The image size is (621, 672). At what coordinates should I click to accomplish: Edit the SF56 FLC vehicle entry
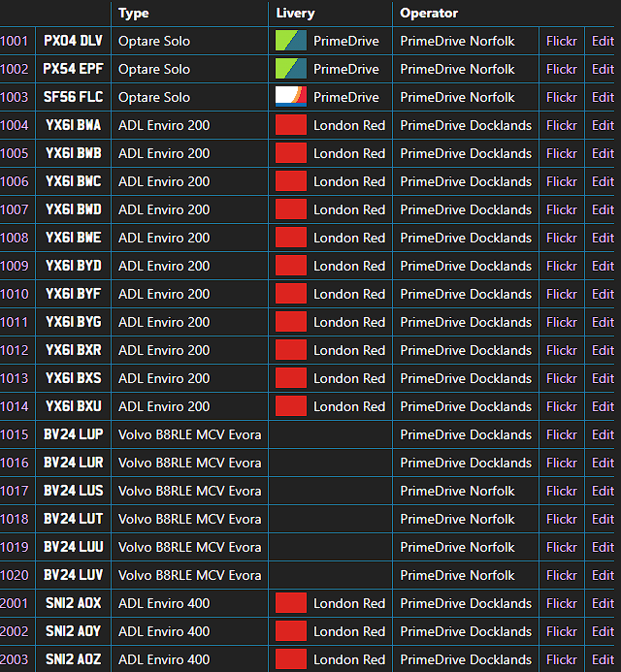[603, 97]
